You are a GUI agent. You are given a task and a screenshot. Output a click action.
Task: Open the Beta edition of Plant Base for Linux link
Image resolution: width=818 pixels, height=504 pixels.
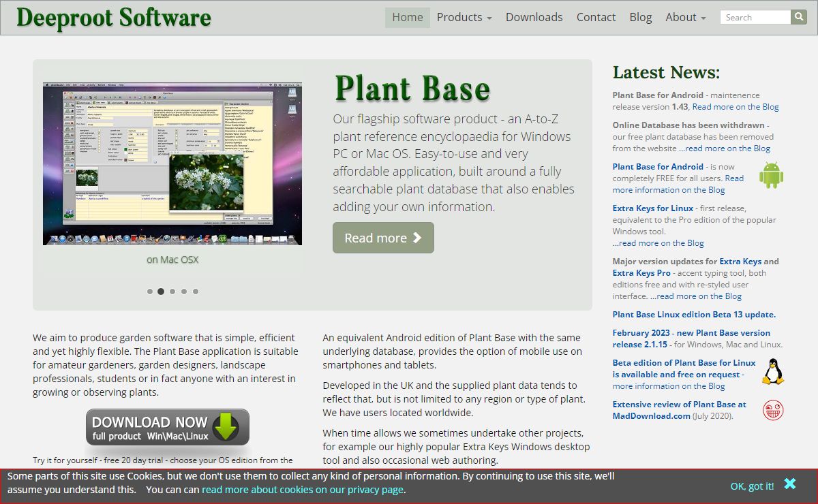tap(684, 368)
